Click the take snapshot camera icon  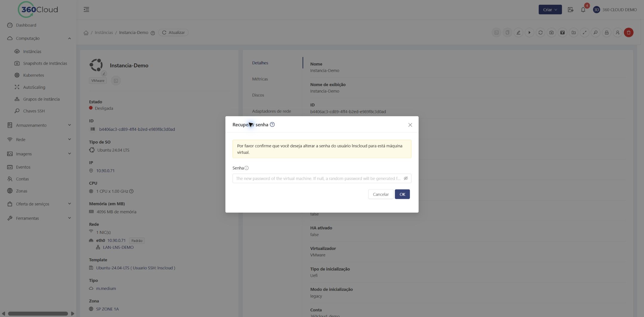(552, 32)
